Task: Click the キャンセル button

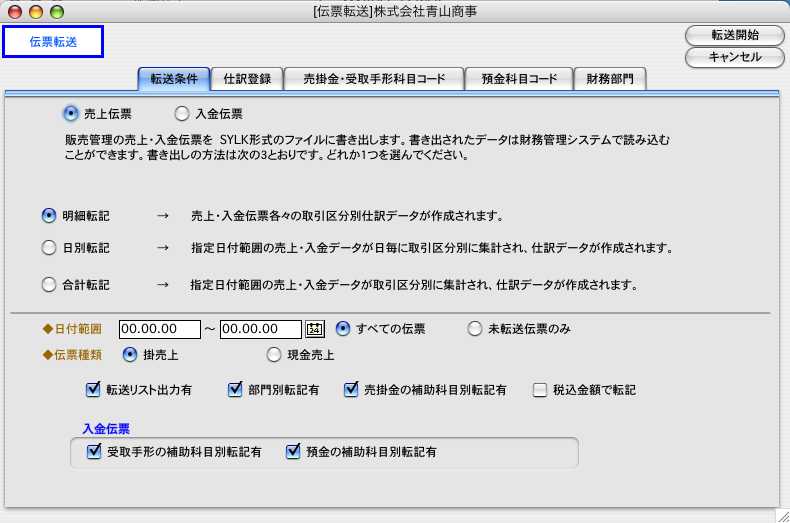Action: point(735,57)
